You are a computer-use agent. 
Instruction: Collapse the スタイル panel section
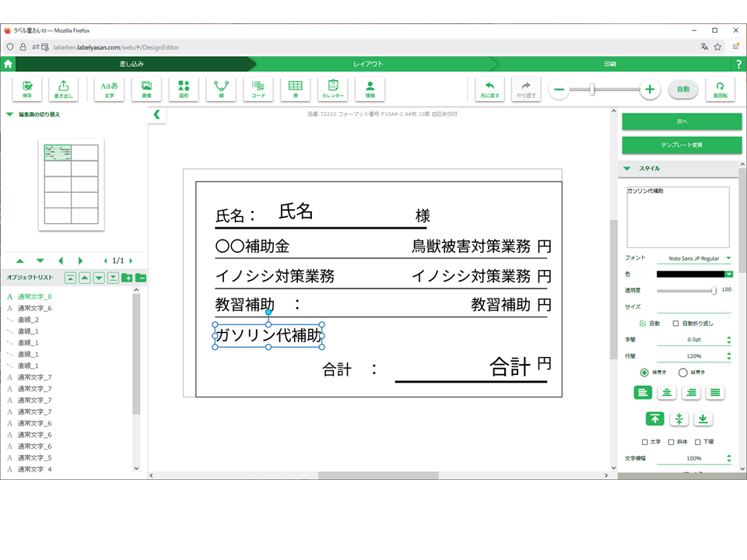[627, 169]
